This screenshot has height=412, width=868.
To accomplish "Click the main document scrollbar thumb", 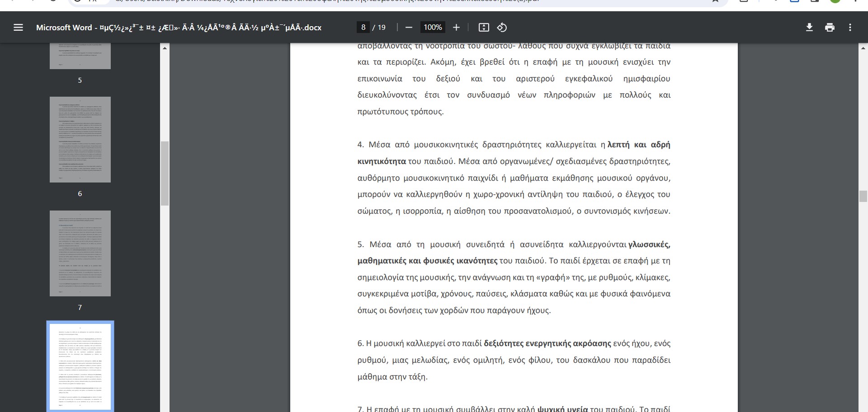I will click(x=863, y=196).
